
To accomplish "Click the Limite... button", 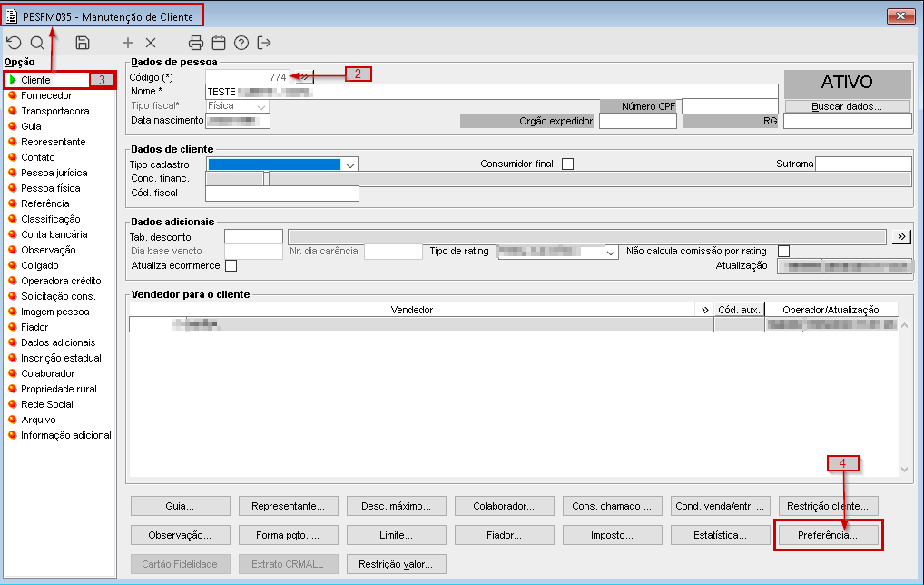I will point(396,535).
